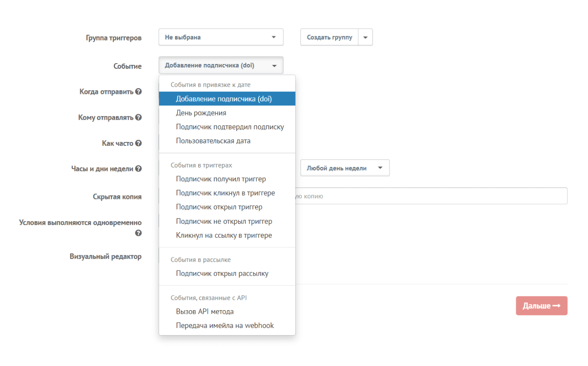Click question mark icon near Как часто
588x366 pixels.
tap(138, 143)
